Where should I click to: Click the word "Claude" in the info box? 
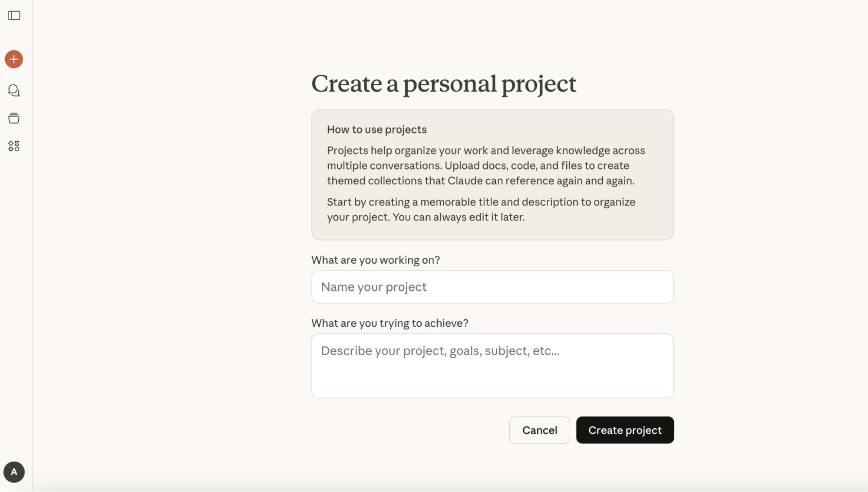(x=465, y=181)
